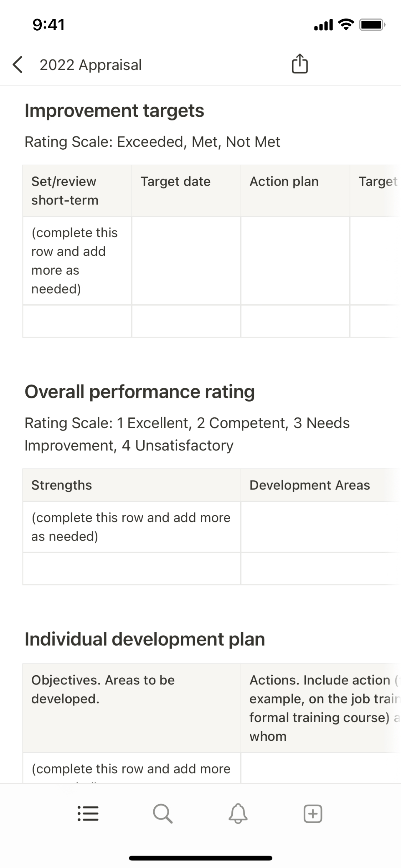Select the Target date column header
The height and width of the screenshot is (868, 401).
tap(175, 182)
